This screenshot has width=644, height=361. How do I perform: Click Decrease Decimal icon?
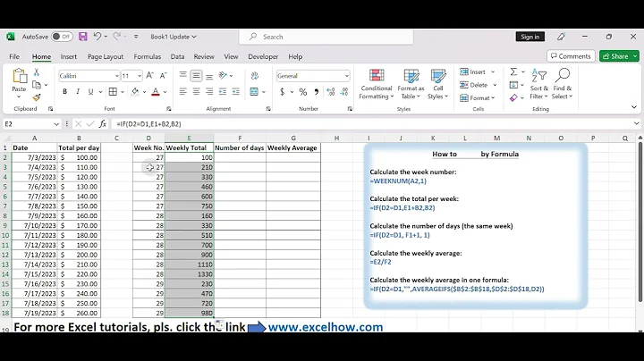pos(344,92)
